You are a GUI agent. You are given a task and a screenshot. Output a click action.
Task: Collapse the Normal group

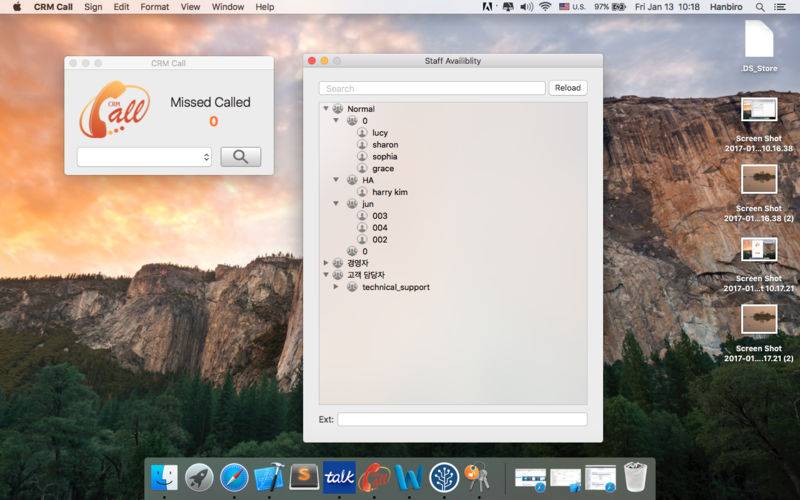(x=325, y=108)
